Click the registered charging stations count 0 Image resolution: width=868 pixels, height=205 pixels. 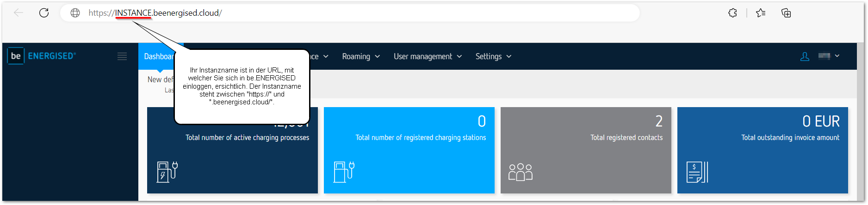tap(482, 121)
